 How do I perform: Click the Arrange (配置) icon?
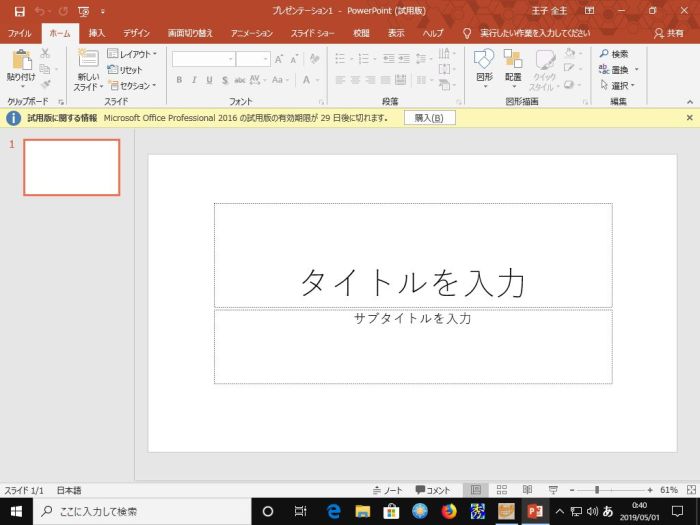(x=513, y=60)
